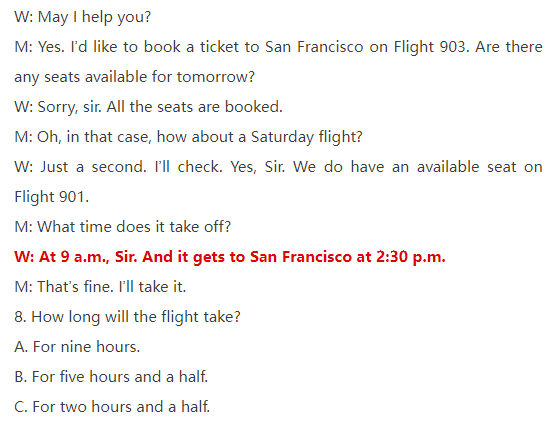Click "All the seats are booked" line

148,107
